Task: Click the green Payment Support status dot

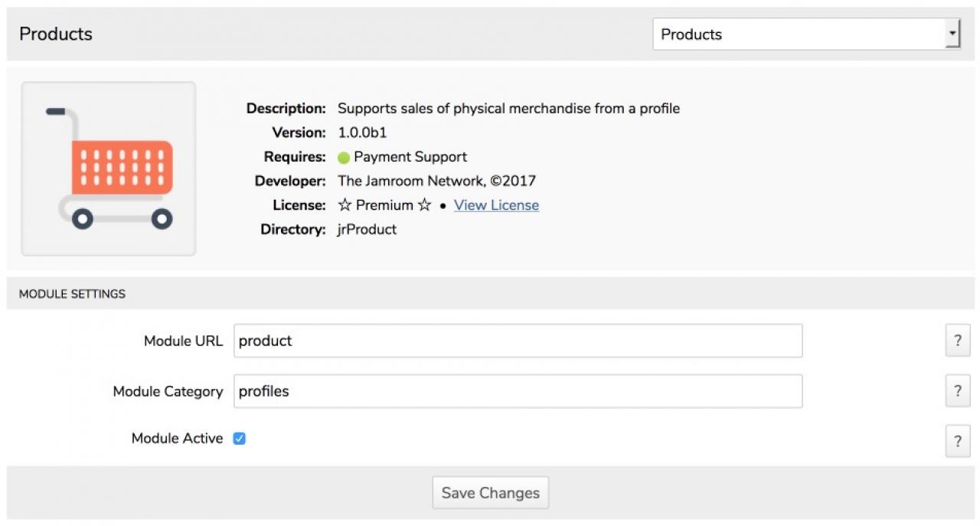Action: click(x=344, y=158)
